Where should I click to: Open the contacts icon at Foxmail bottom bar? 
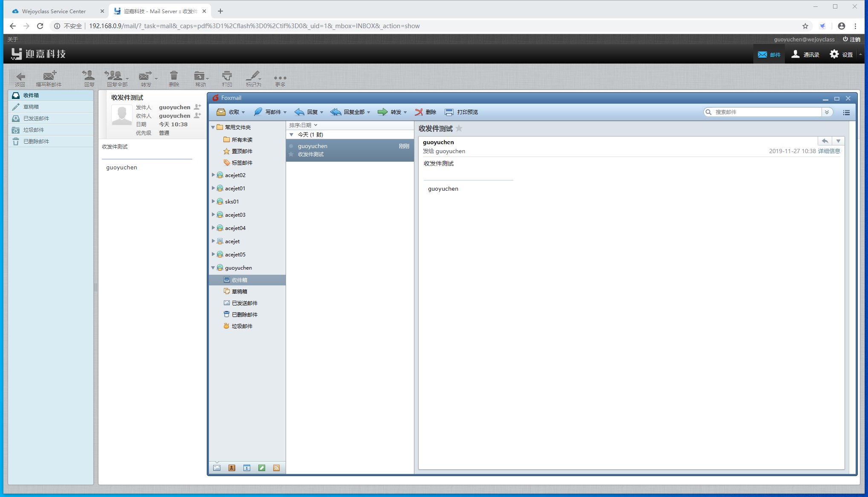coord(231,468)
